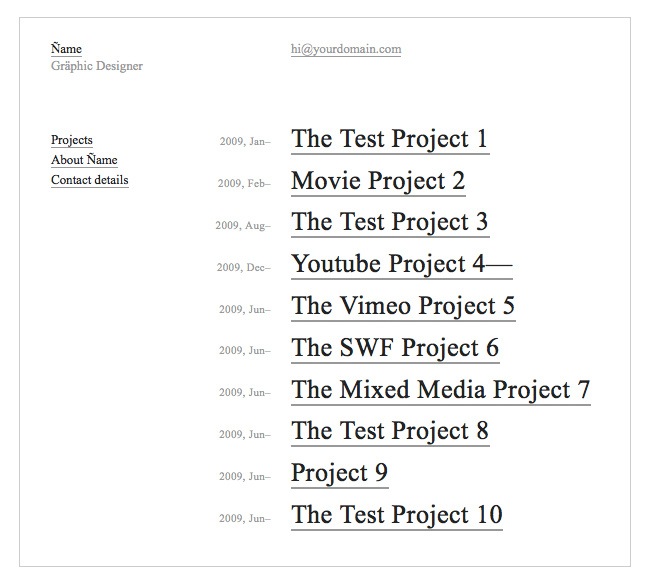
Task: Open The Test Project 1
Action: point(389,139)
